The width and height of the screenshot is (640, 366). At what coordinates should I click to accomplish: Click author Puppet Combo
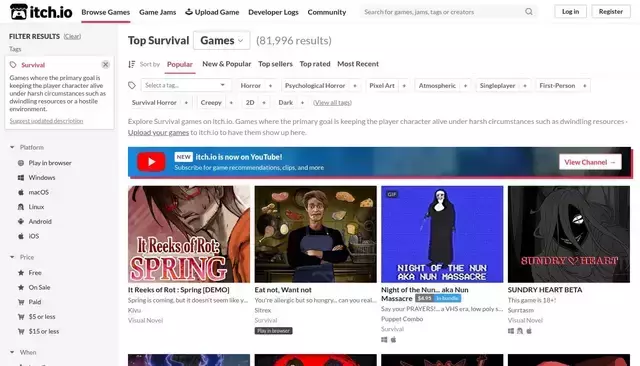tap(402, 319)
